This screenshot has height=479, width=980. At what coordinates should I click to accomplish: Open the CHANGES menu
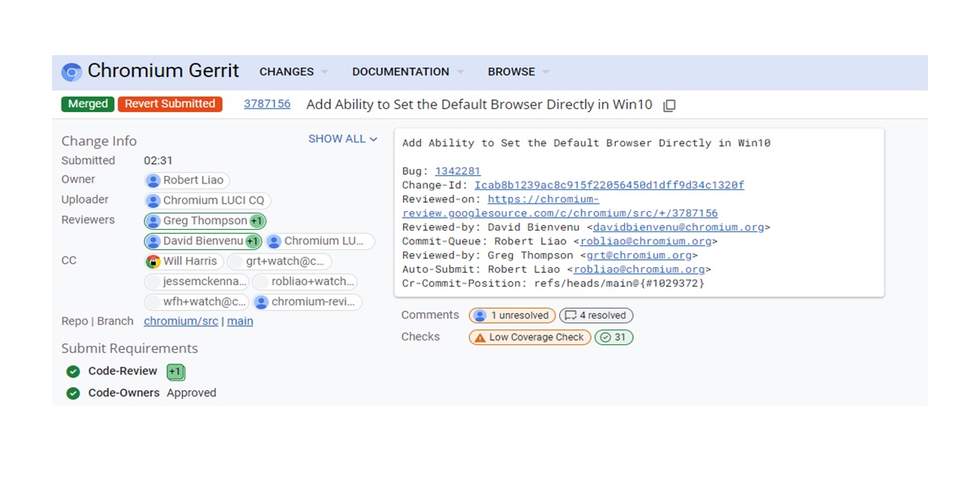click(x=287, y=72)
